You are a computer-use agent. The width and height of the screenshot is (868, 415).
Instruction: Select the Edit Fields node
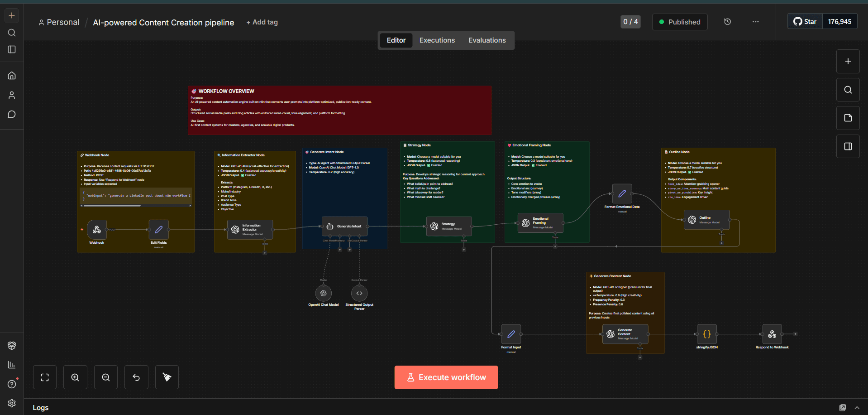pos(159,230)
